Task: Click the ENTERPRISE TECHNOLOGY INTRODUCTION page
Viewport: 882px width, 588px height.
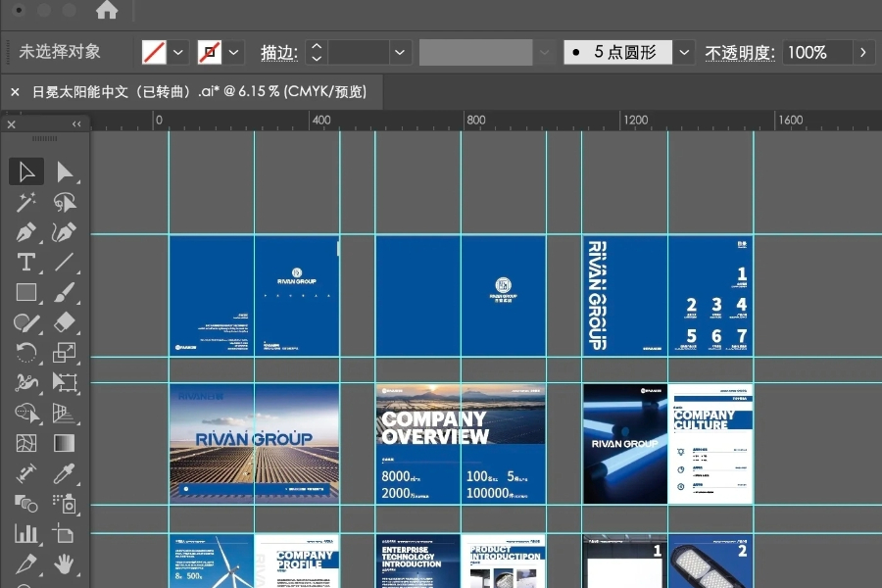Action: tap(417, 561)
